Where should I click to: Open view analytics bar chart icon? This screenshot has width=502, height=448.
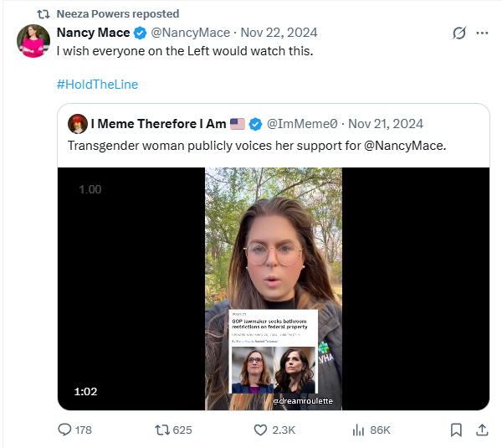point(358,430)
